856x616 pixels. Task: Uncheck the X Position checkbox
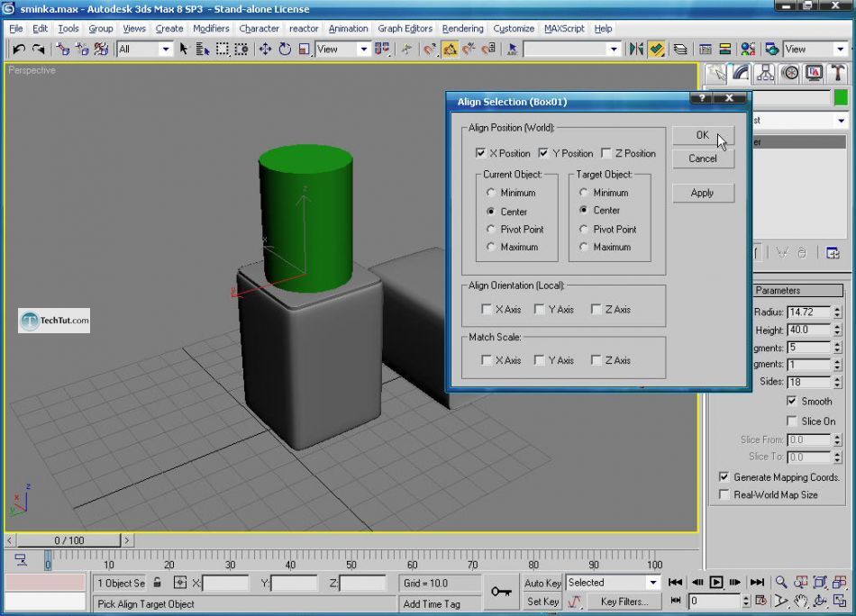pos(481,153)
